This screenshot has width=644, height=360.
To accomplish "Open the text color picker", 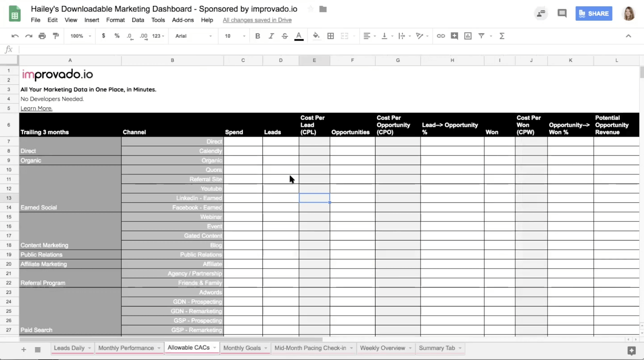I will 299,36.
